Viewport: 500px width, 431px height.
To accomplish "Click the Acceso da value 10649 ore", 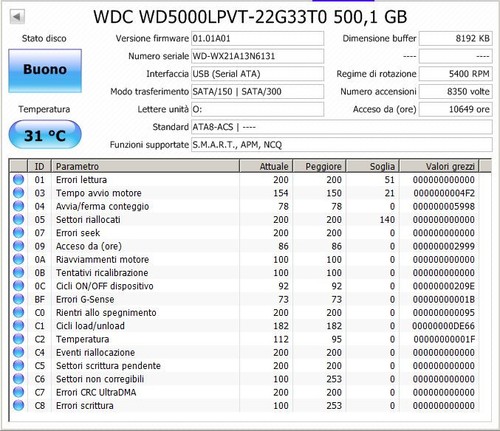I will (456, 109).
